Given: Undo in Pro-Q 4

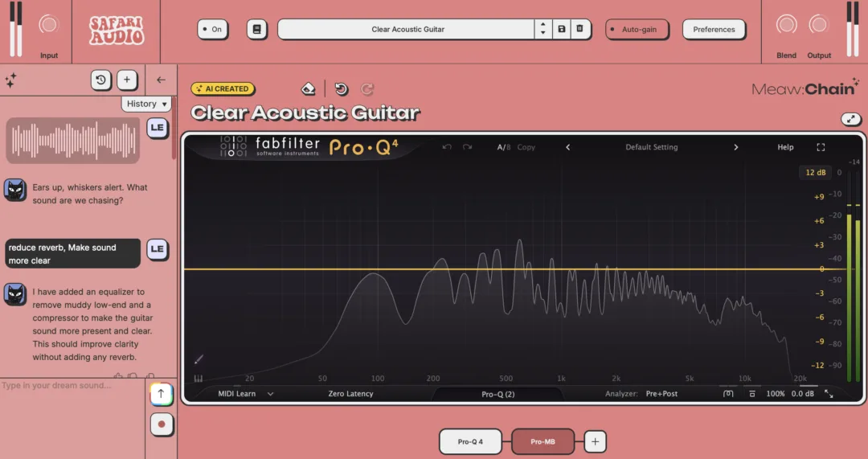Looking at the screenshot, I should tap(447, 147).
